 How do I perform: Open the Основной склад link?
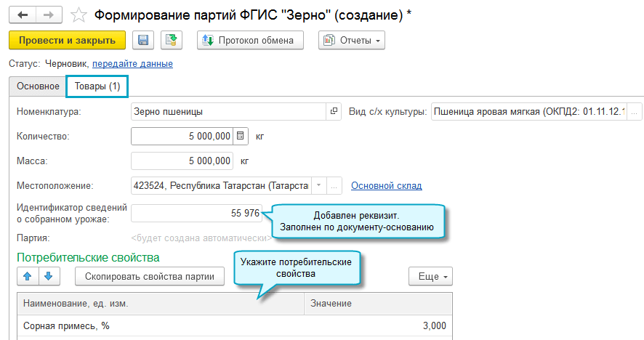coord(386,185)
